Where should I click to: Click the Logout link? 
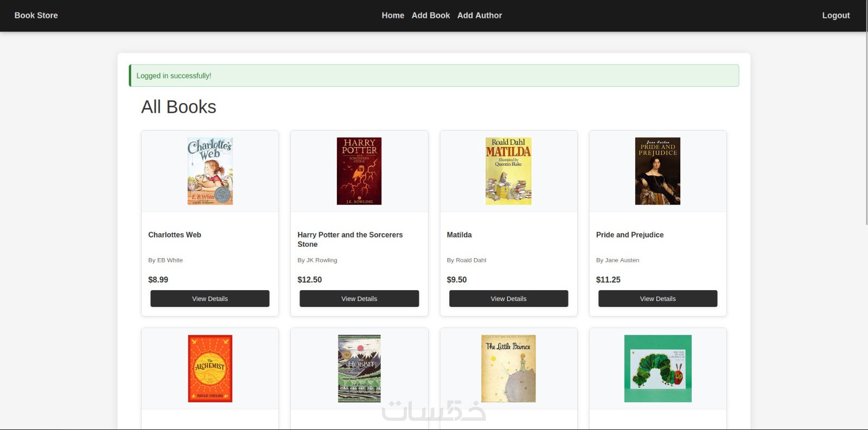coord(835,15)
